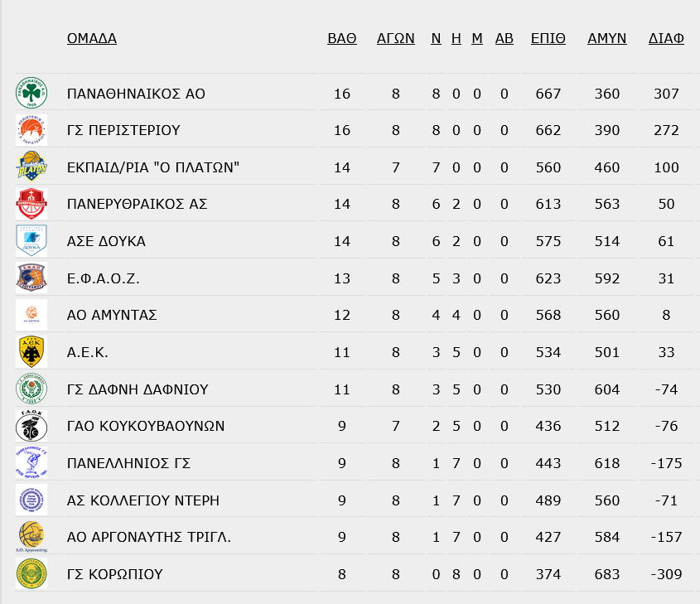Image resolution: width=700 pixels, height=604 pixels.
Task: Click the ΓΣ Κορωπίου green-yellow round logo
Action: (x=31, y=573)
